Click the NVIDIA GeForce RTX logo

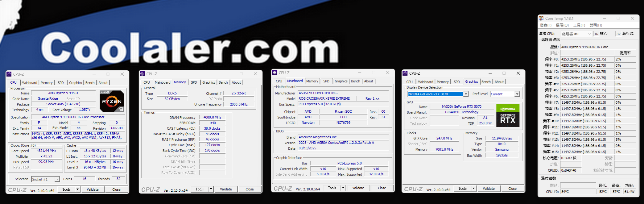tap(508, 115)
